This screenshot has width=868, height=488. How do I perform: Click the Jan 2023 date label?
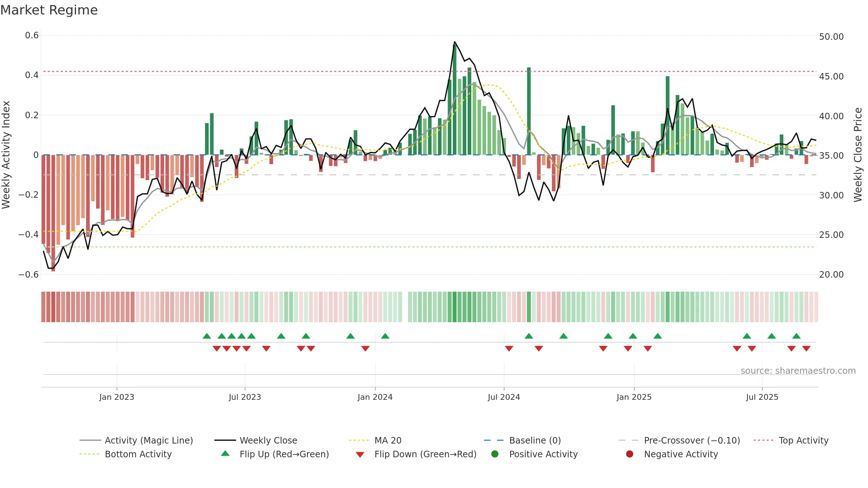(116, 397)
